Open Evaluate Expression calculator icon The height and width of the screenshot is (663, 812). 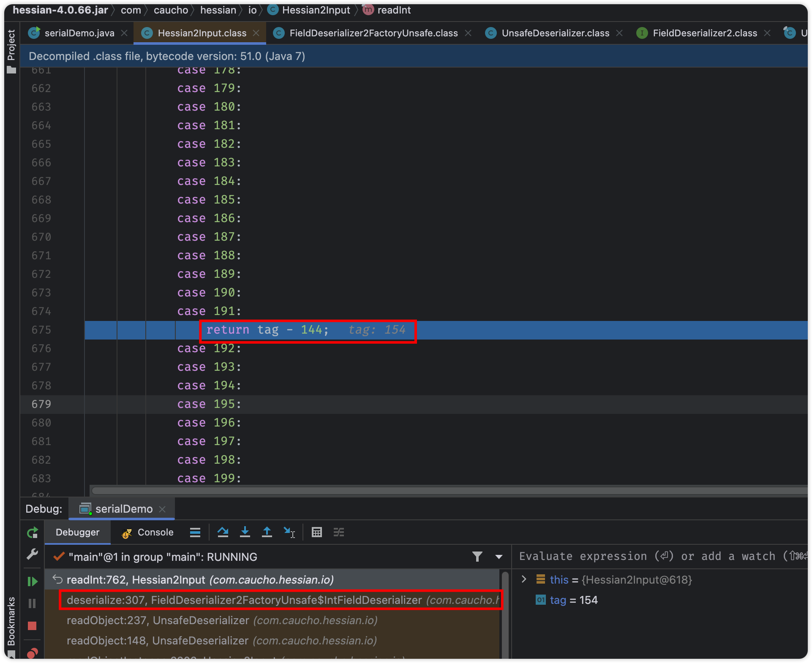tap(317, 532)
